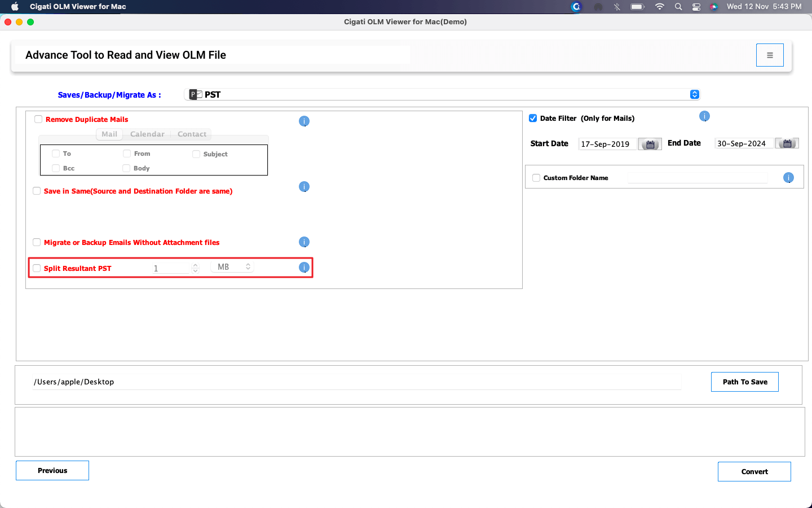Click the Bluetooth icon in menu bar
The height and width of the screenshot is (508, 812).
[x=617, y=7]
